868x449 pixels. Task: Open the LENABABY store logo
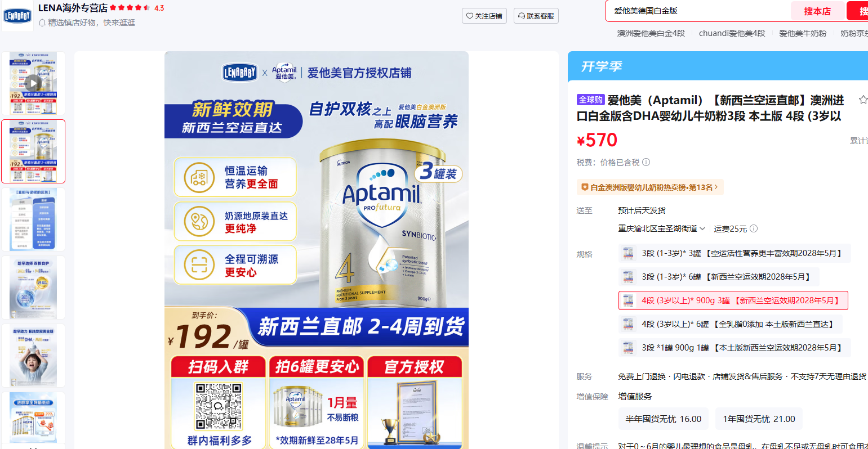click(x=17, y=16)
